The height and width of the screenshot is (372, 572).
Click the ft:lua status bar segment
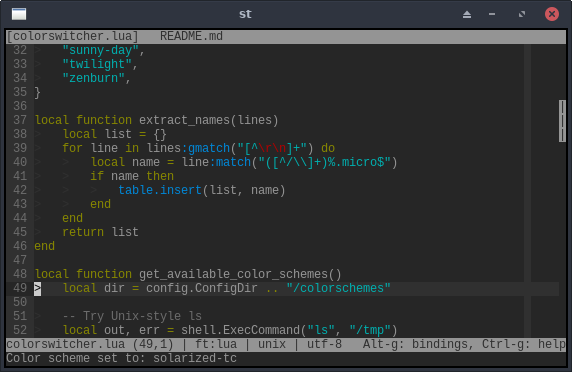point(216,344)
